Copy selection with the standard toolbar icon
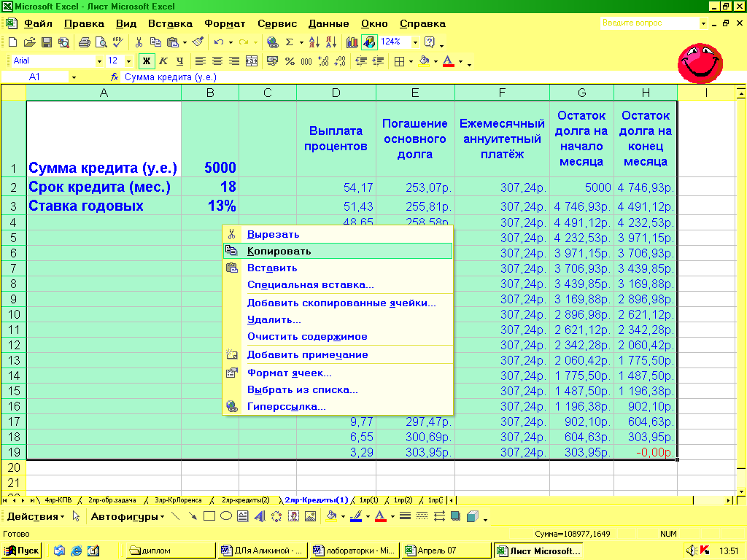The height and width of the screenshot is (560, 747). 155,42
